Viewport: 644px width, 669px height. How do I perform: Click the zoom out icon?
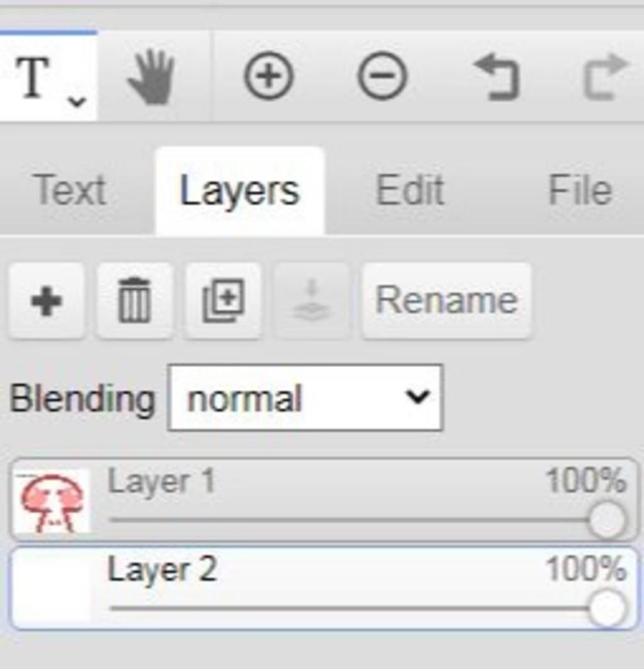click(382, 77)
